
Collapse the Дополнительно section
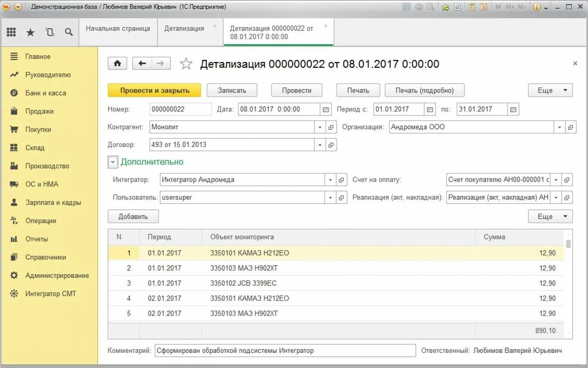pyautogui.click(x=113, y=162)
